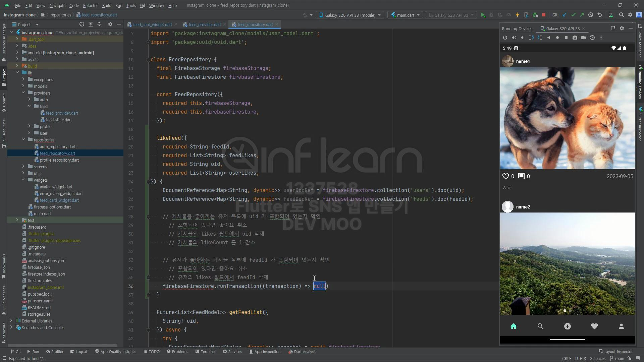This screenshot has height=362, width=644.
Task: Open Dart Analysis tool window
Action: coord(302,352)
